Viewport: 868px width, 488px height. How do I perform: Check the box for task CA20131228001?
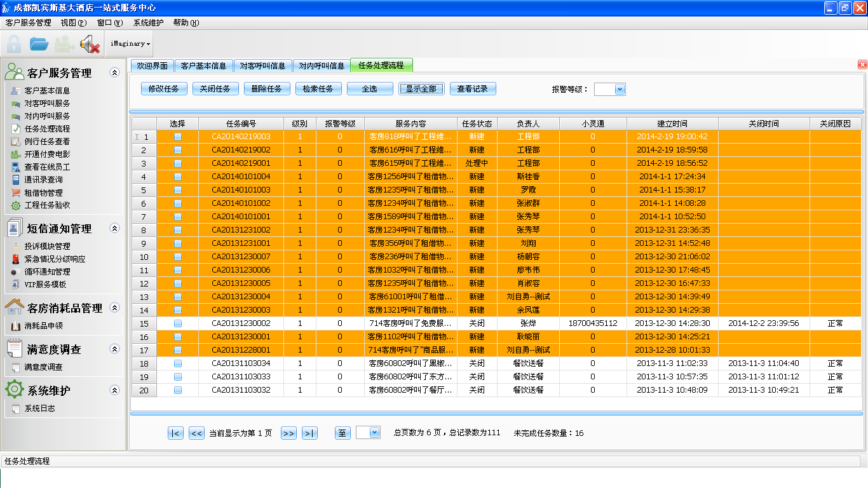click(177, 350)
